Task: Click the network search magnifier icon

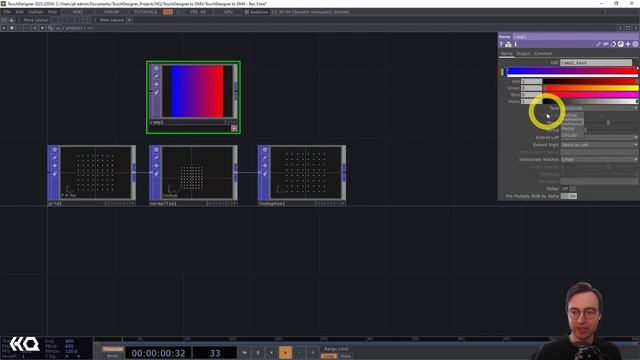Action: [x=50, y=28]
